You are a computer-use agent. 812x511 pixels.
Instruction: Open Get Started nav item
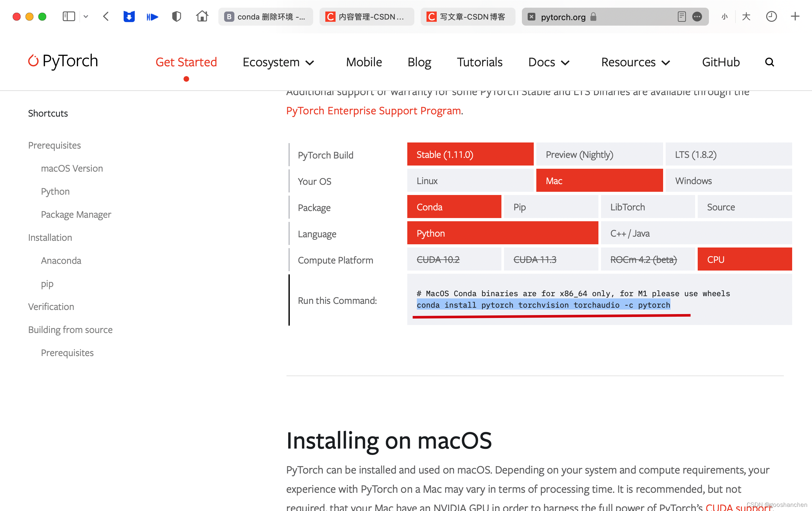pos(186,62)
